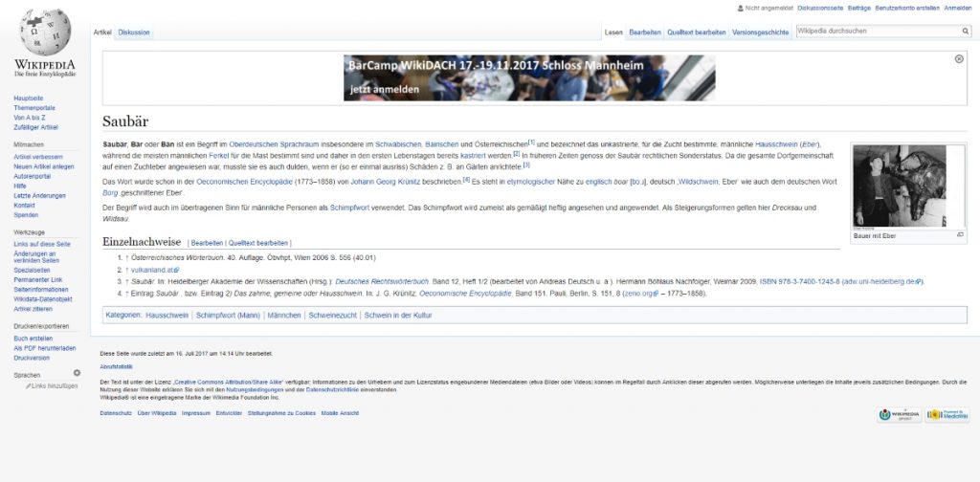The width and height of the screenshot is (980, 482).
Task: Open Schwein in der Kultur category
Action: point(398,316)
